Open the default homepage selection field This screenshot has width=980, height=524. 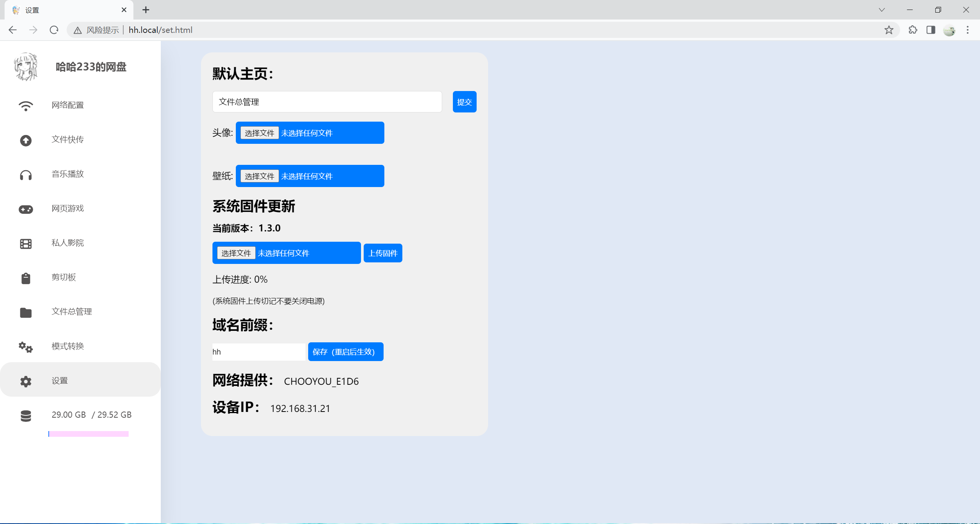point(327,102)
